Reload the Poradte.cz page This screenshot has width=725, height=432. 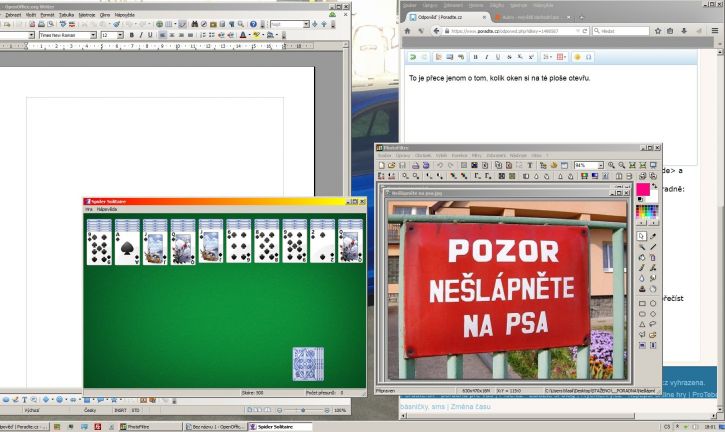pyautogui.click(x=585, y=31)
